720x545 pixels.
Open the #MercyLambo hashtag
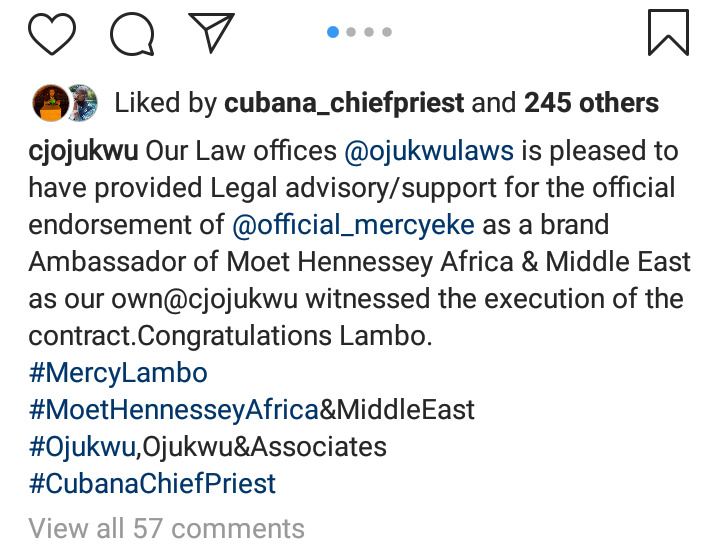(118, 374)
